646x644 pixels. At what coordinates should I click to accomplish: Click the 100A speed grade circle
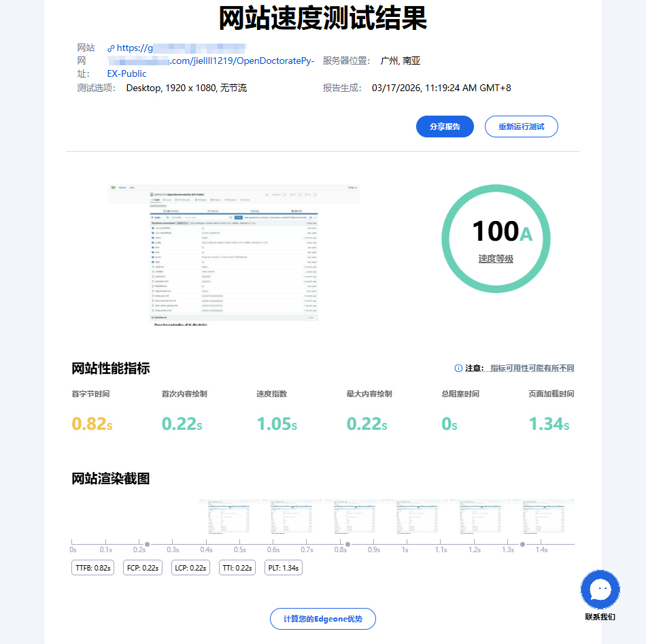pos(496,239)
